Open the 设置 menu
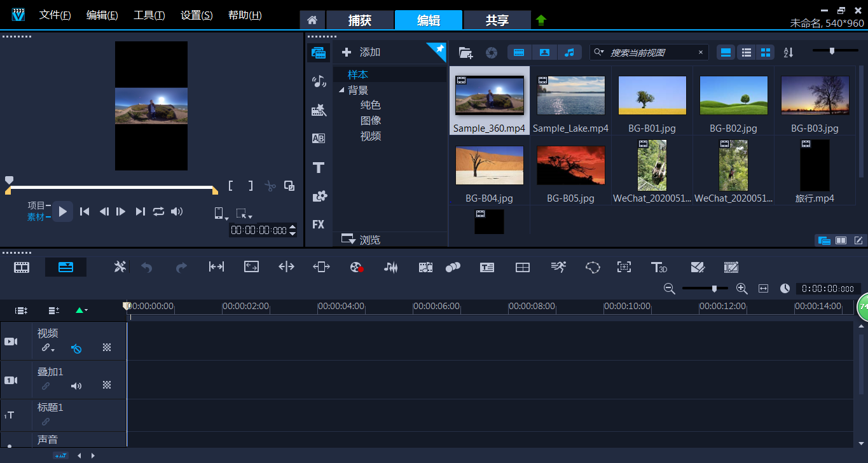Viewport: 868px width, 463px height. point(196,15)
